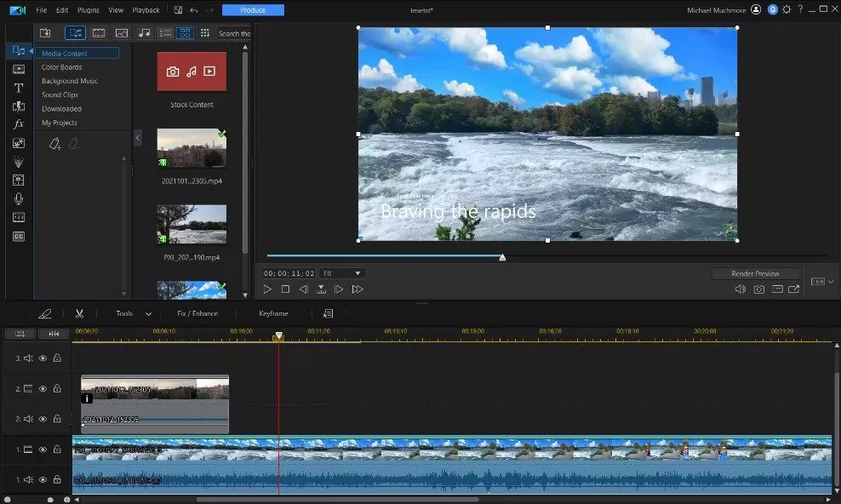Image resolution: width=841 pixels, height=504 pixels.
Task: Click the preview playback seek slider
Action: click(x=501, y=256)
